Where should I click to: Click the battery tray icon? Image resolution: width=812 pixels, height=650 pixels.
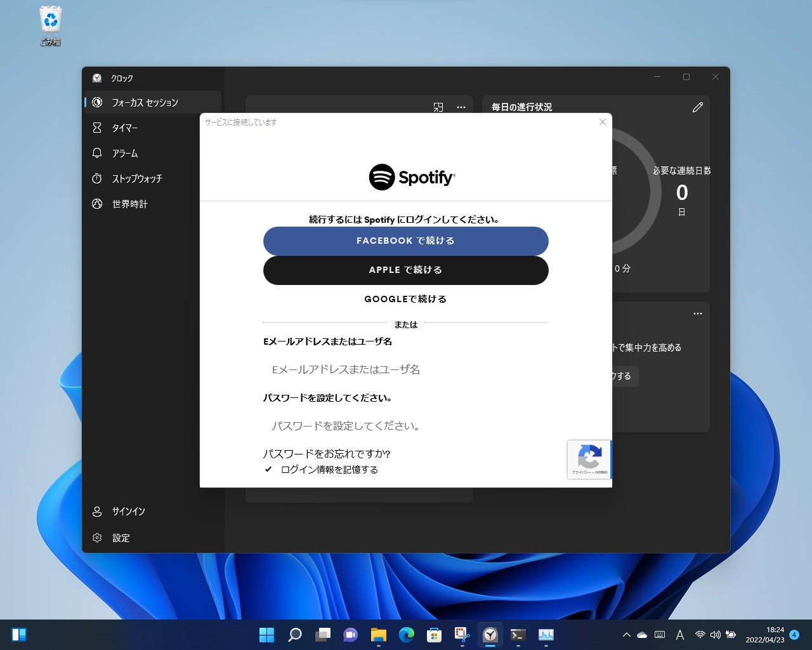[731, 635]
